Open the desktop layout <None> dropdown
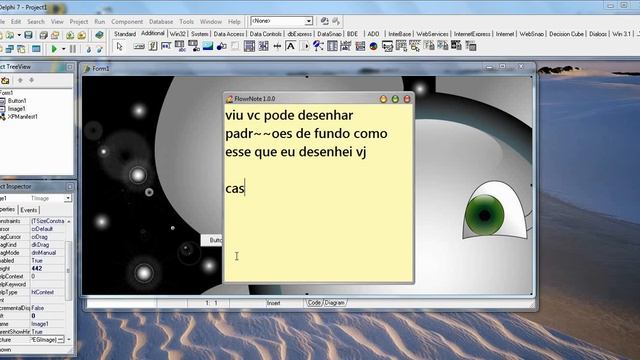The height and width of the screenshot is (360, 640). pos(309,21)
